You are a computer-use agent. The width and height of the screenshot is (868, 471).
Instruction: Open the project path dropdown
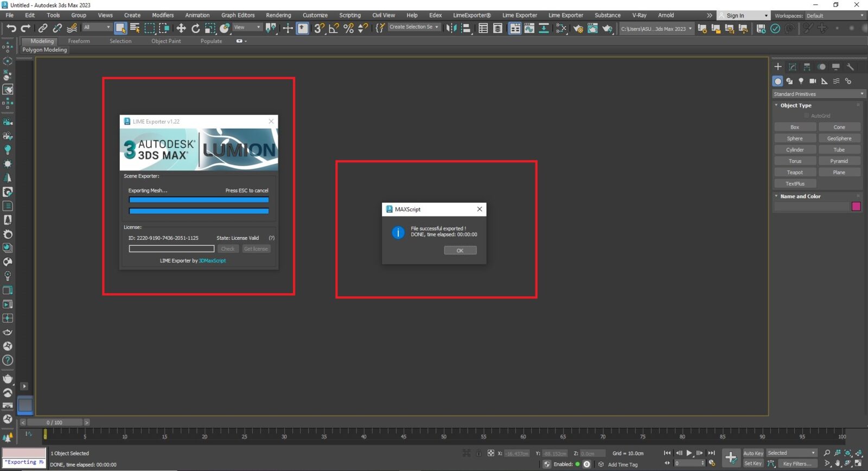(x=656, y=29)
